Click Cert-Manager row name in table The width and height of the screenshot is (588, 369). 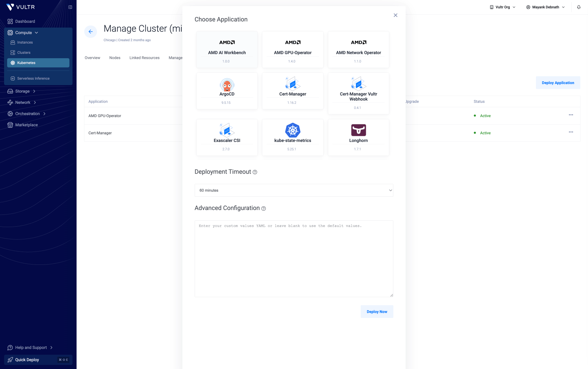pyautogui.click(x=100, y=133)
